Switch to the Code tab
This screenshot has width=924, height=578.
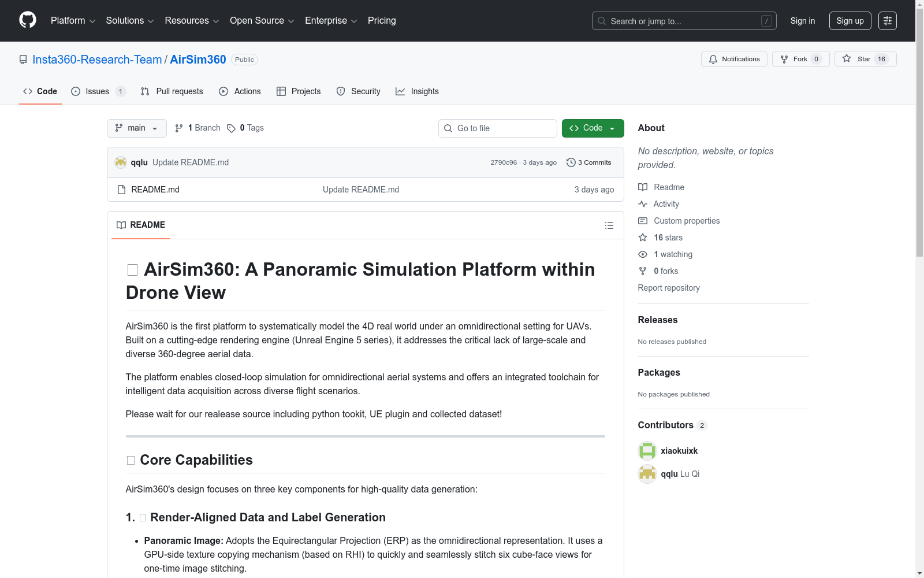coord(40,91)
